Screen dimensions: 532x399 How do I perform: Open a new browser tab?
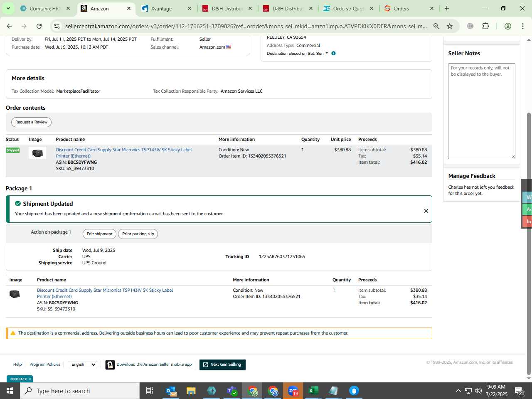pos(447,8)
